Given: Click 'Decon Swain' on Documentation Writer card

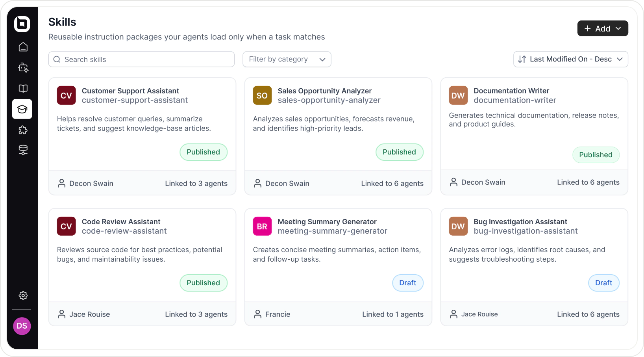Looking at the screenshot, I should 483,182.
